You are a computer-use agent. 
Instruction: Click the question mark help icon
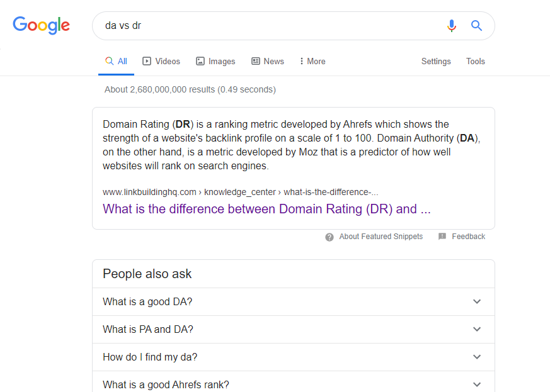(x=329, y=237)
